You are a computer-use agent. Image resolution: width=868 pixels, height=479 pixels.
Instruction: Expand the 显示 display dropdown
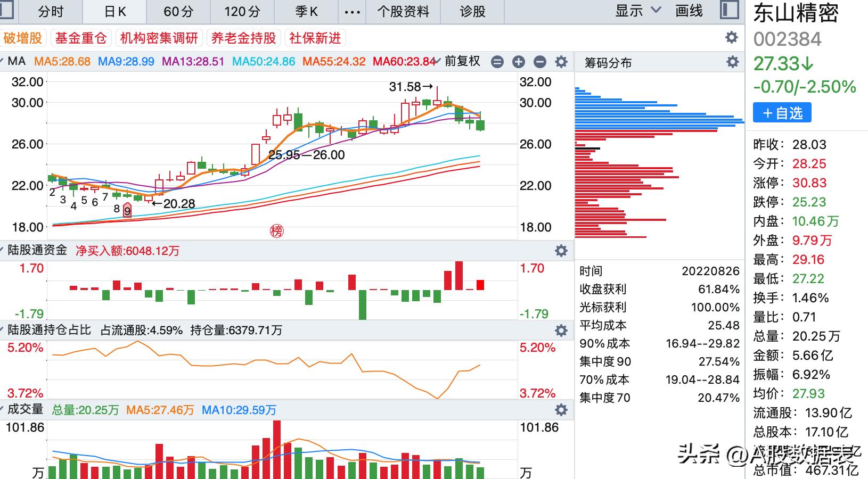(638, 11)
